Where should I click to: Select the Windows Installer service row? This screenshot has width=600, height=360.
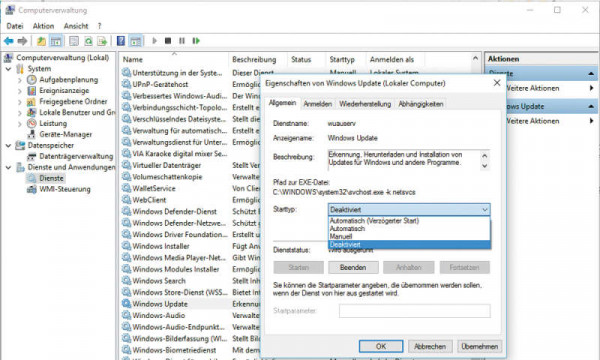(191, 246)
